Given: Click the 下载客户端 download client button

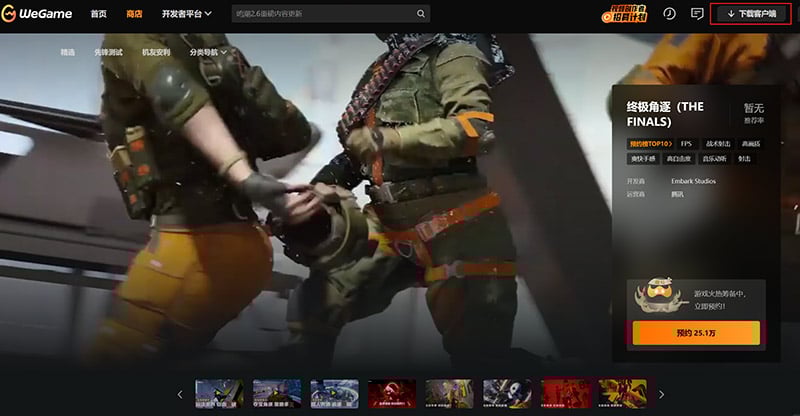Looking at the screenshot, I should (x=752, y=14).
